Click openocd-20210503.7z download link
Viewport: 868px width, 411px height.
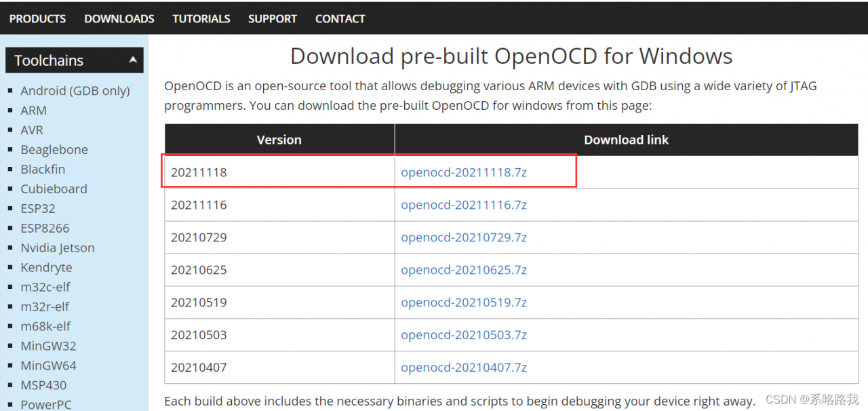tap(464, 335)
